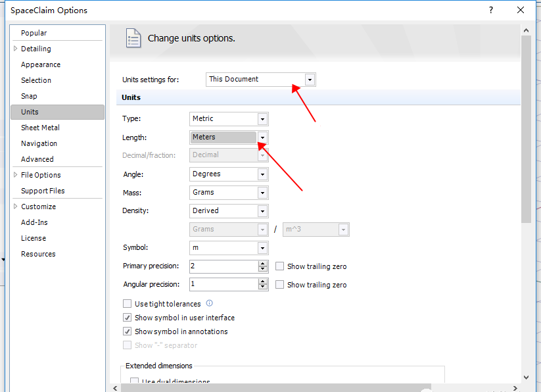Screen dimensions: 541x392
Task: Expand the Customize category arrow
Action: (x=15, y=207)
